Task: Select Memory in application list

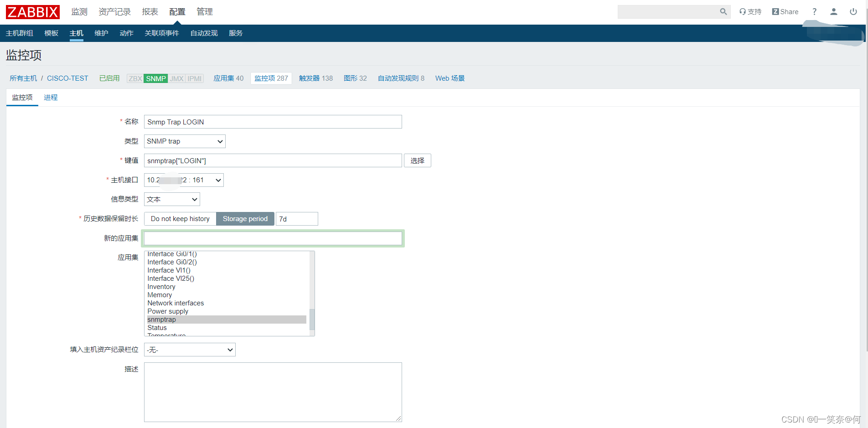Action: [x=227, y=295]
